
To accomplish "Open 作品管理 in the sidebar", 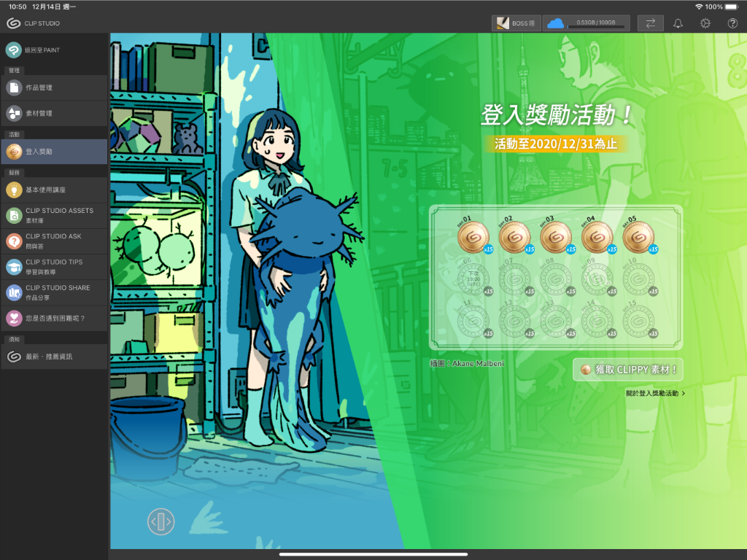I will coord(54,87).
